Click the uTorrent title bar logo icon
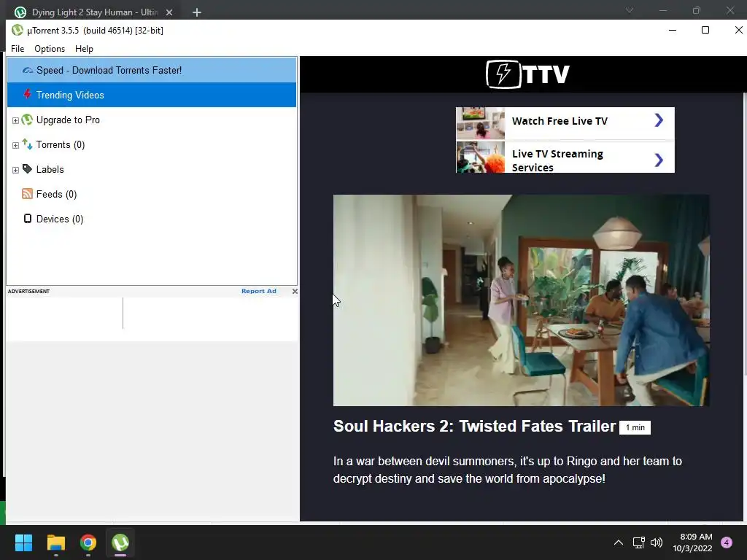The width and height of the screenshot is (747, 560). [18, 31]
